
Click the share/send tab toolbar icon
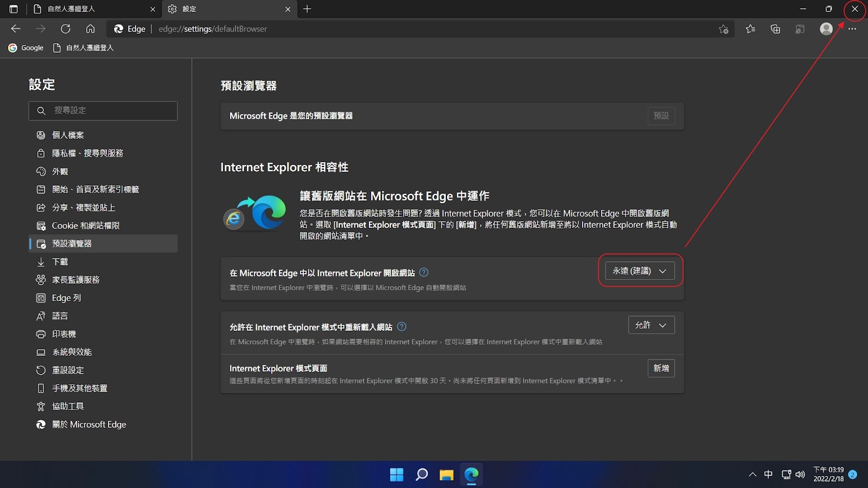click(x=800, y=29)
